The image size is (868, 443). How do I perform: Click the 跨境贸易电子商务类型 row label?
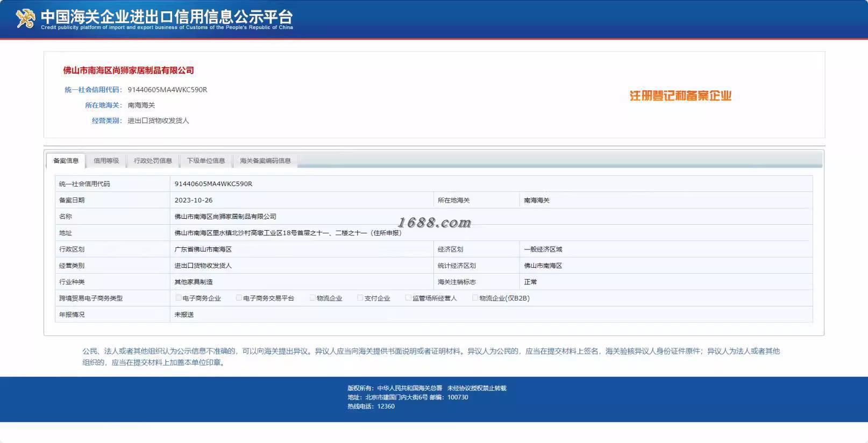coord(91,298)
